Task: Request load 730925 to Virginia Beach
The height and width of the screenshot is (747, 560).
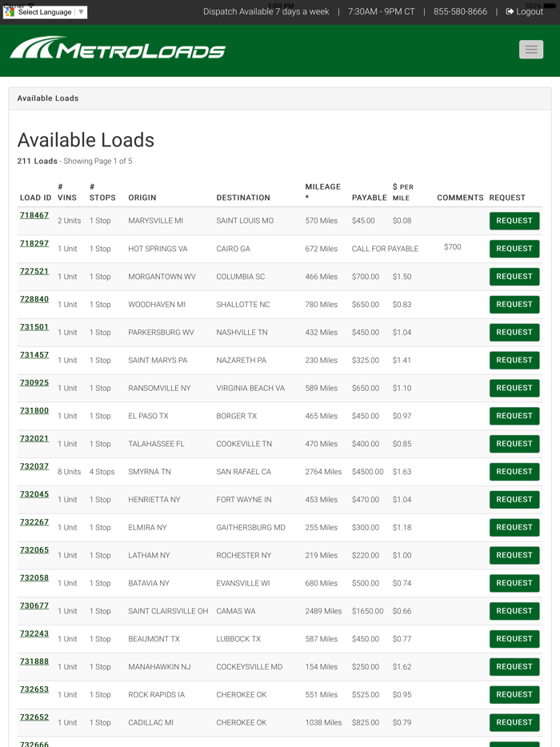Action: coord(514,387)
